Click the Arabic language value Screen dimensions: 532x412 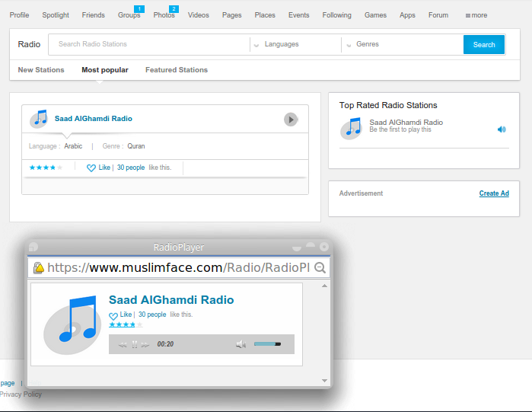tap(73, 146)
